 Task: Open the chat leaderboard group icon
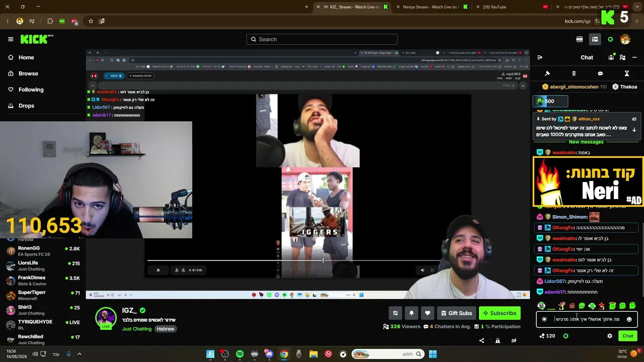point(611,57)
